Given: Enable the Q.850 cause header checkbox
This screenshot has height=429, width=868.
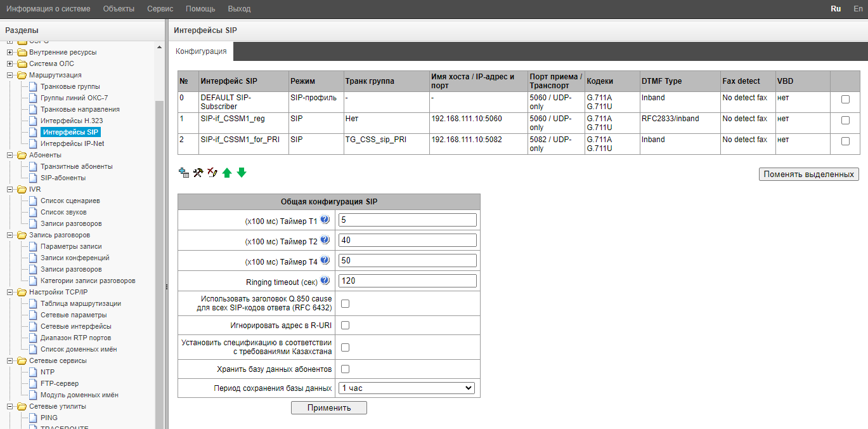Looking at the screenshot, I should click(x=345, y=303).
